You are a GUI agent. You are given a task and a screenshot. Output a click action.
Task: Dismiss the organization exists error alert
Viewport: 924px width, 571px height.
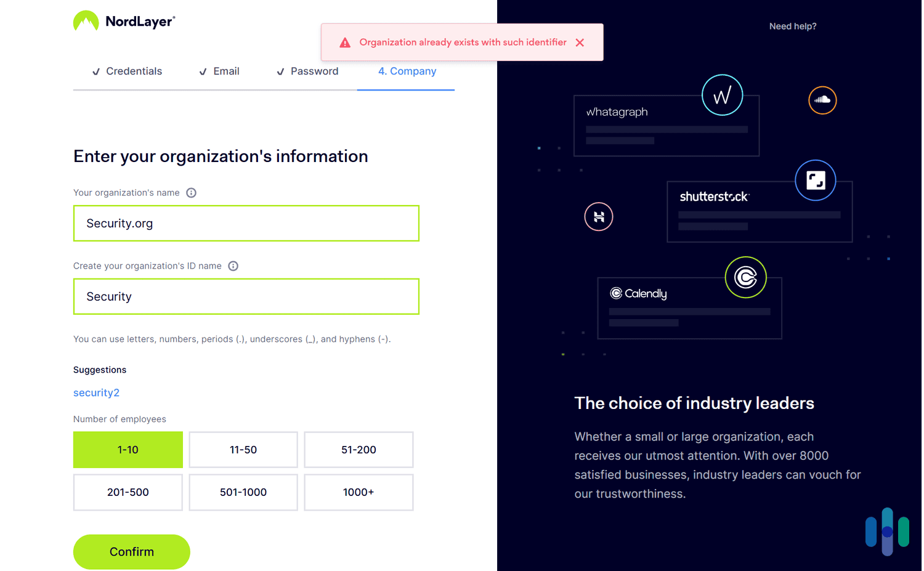click(580, 43)
